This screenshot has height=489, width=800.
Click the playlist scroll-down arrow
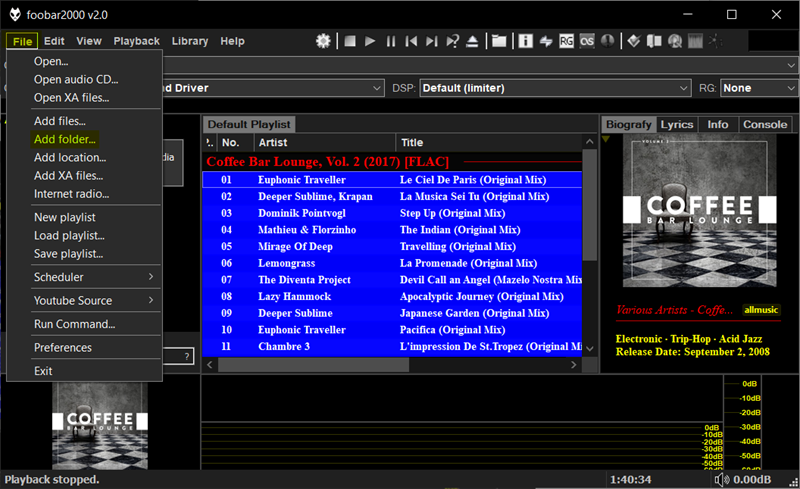pos(590,349)
